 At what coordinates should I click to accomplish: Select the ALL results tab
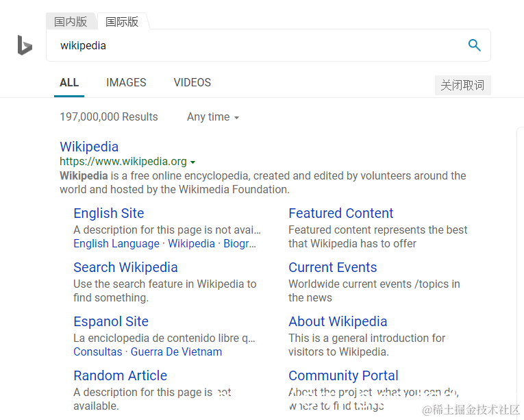69,83
